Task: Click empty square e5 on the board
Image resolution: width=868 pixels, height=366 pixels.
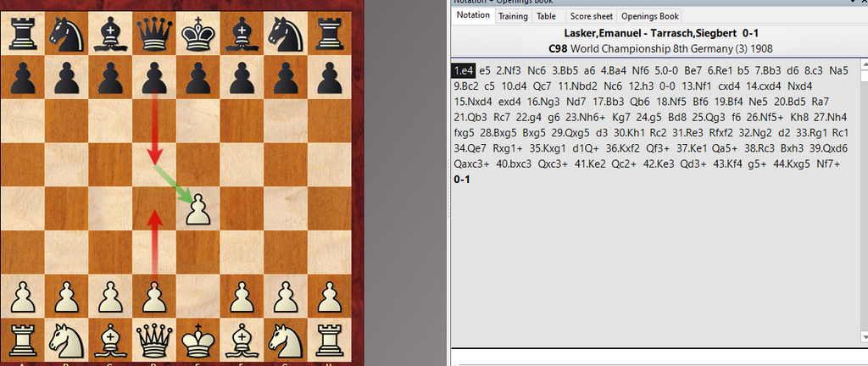Action: (198, 165)
